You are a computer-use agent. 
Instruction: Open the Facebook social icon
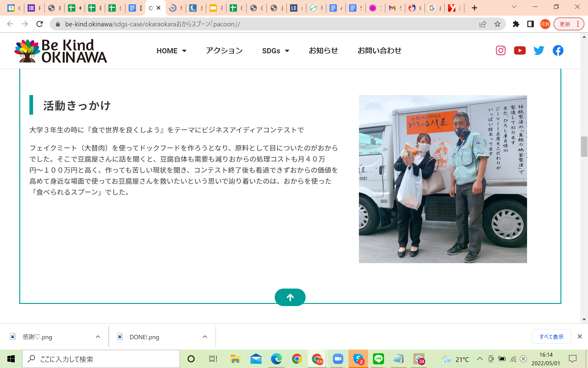point(558,50)
